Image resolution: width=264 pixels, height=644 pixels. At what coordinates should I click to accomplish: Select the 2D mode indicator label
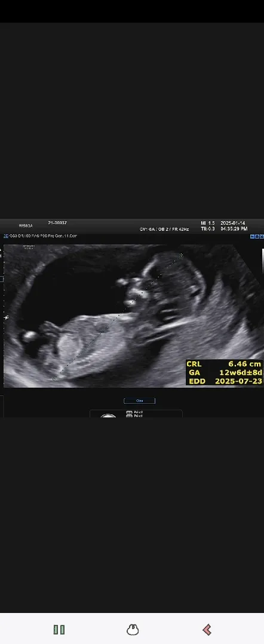pyautogui.click(x=6, y=236)
